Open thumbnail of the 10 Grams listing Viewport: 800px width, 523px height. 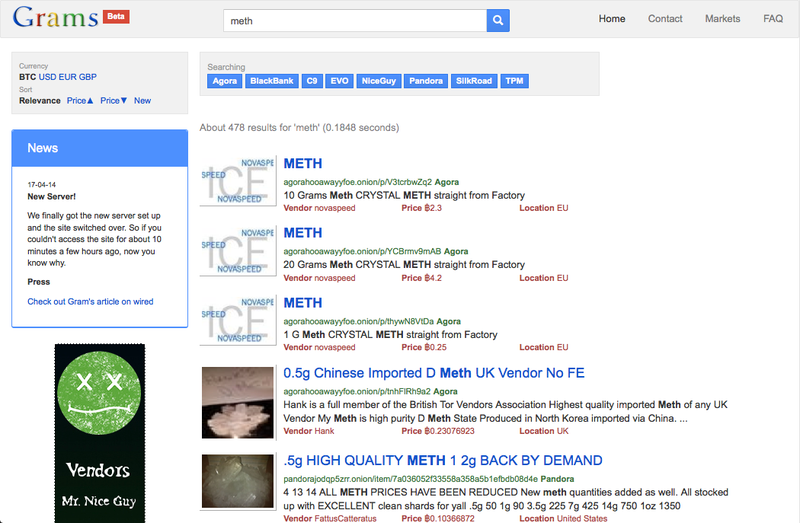point(238,181)
